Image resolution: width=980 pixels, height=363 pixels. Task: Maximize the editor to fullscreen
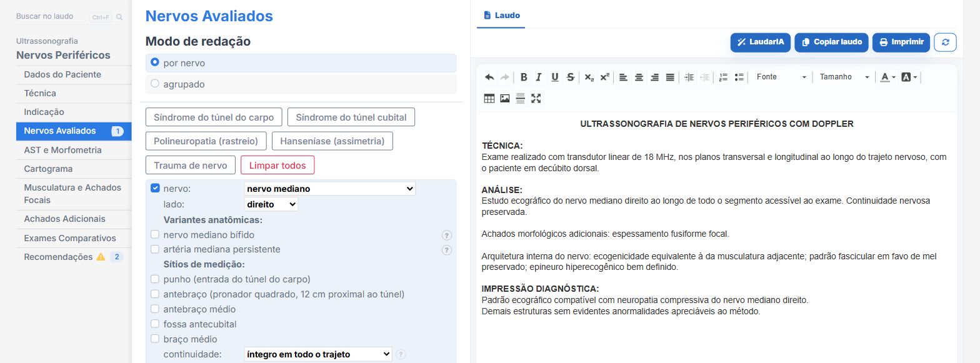(536, 98)
